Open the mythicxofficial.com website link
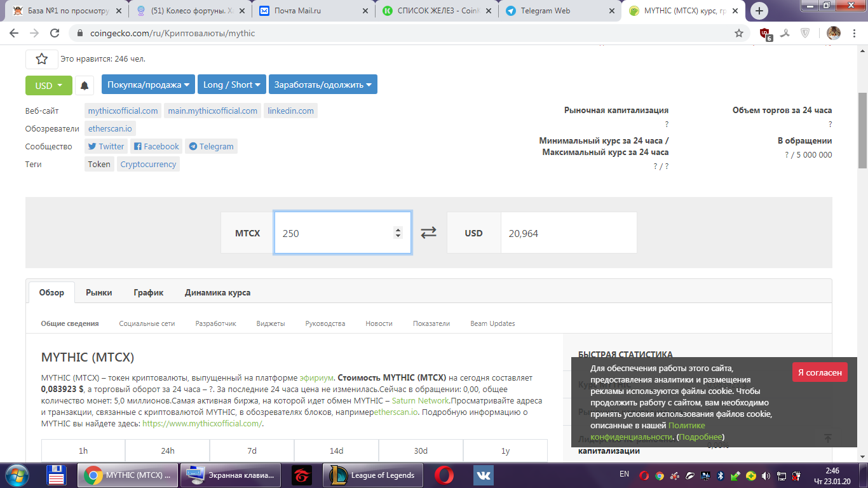 123,111
